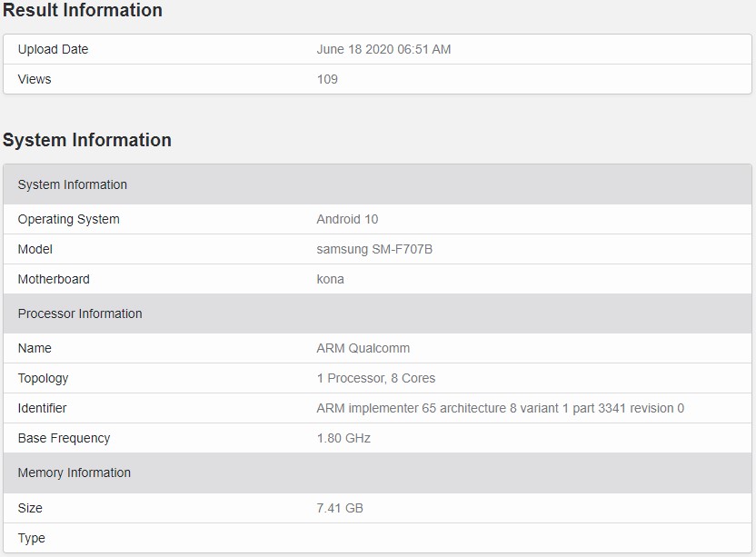Click the 1 Processor, 8 Cores value
Image resolution: width=756 pixels, height=557 pixels.
376,378
